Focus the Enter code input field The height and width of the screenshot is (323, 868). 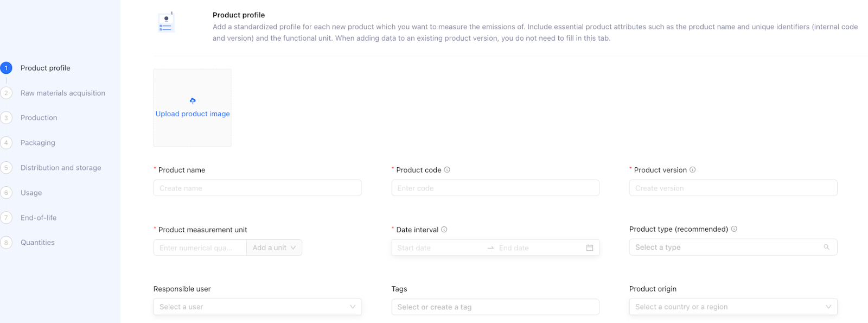(x=495, y=188)
